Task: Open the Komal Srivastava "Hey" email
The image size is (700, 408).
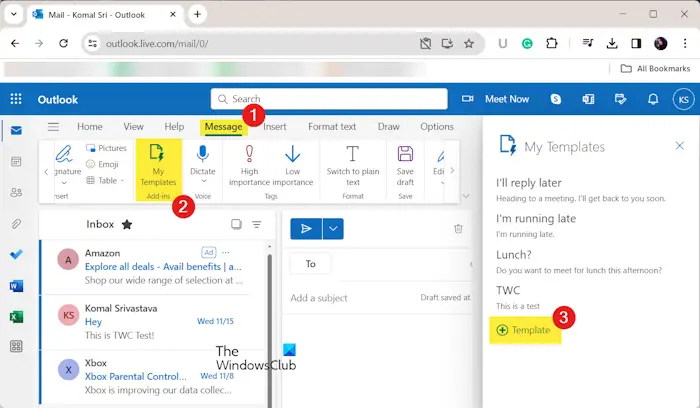Action: pyautogui.click(x=152, y=322)
